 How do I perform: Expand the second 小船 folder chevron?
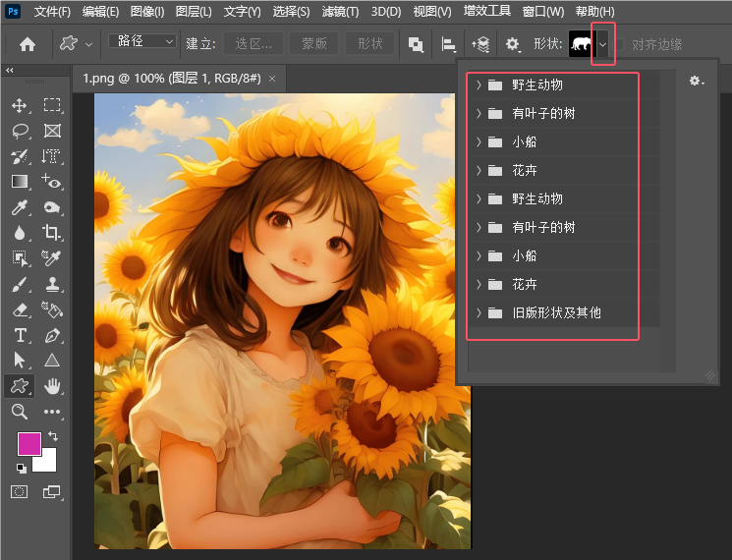tap(479, 255)
